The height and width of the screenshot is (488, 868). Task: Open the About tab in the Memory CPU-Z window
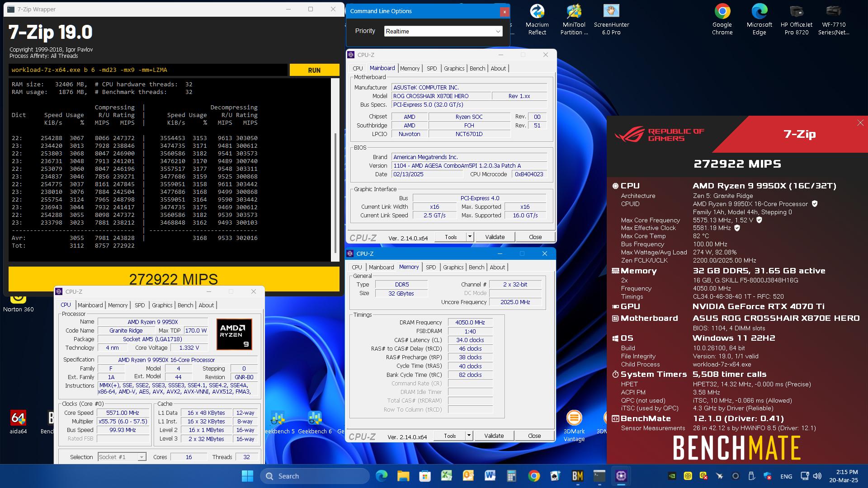[x=497, y=267]
